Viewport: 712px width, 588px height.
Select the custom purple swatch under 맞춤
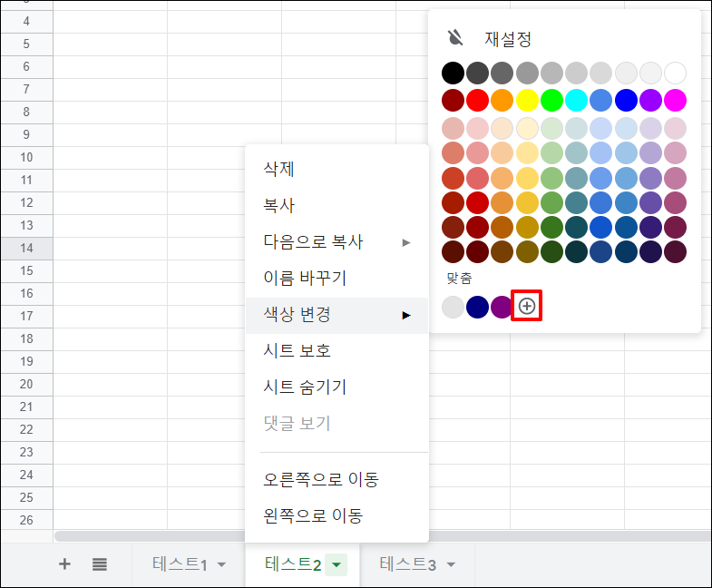[x=502, y=307]
